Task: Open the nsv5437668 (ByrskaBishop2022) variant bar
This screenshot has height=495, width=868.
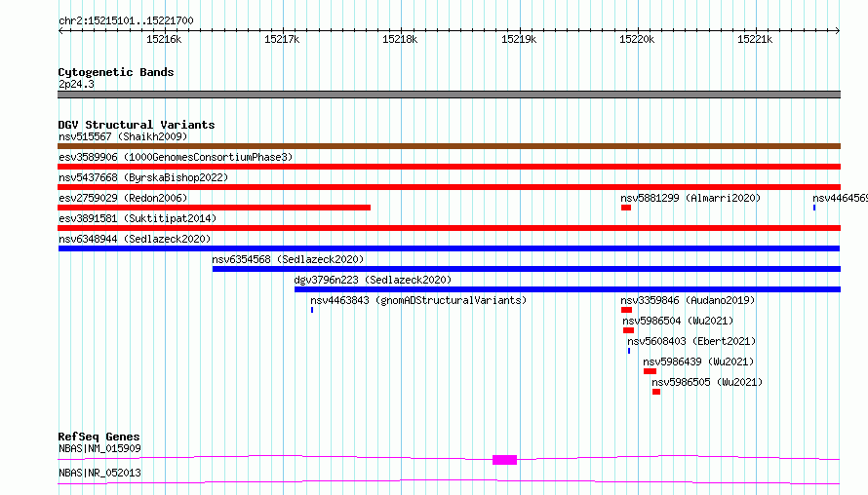Action: coord(449,187)
